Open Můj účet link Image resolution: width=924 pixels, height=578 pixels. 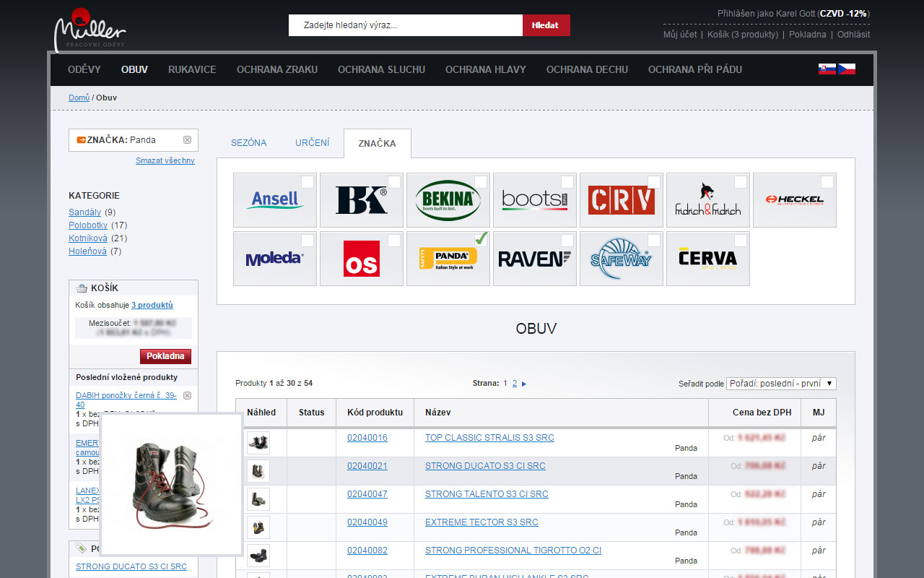coord(680,34)
